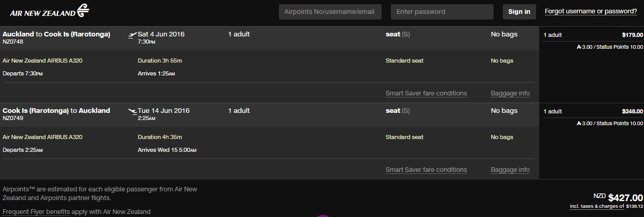Click the Airpoints symbol beside the $248.00 fare
The image size is (644, 217).
click(579, 123)
